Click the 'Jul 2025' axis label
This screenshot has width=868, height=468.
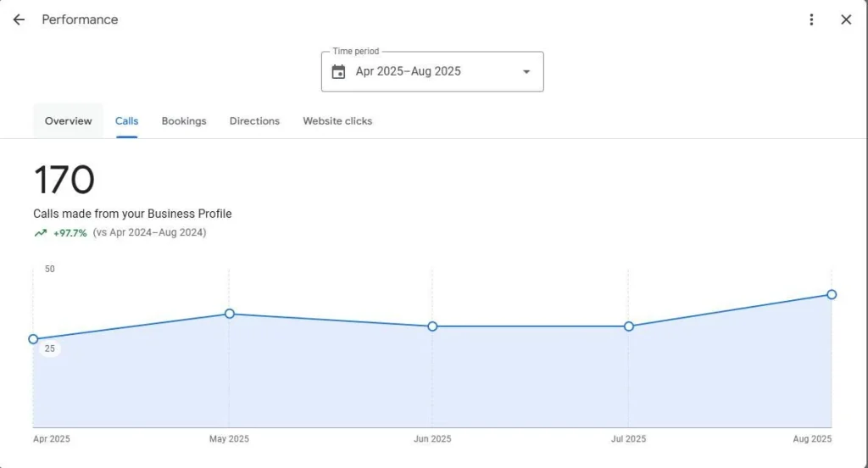coord(628,439)
